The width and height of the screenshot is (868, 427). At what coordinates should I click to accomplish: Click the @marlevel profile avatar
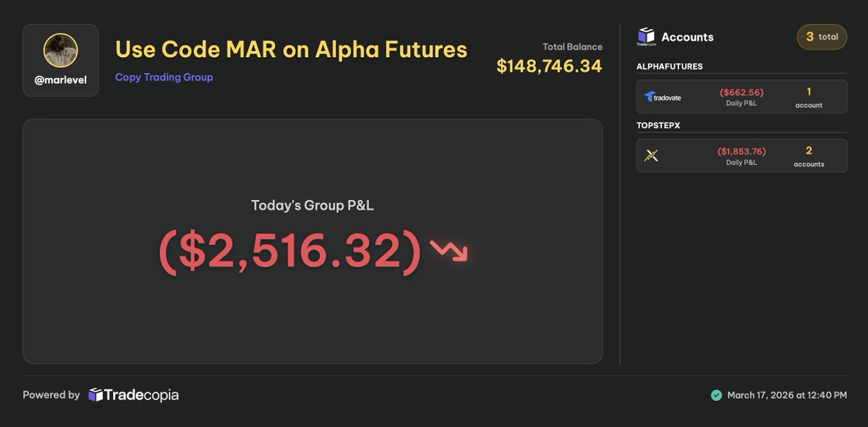click(61, 51)
